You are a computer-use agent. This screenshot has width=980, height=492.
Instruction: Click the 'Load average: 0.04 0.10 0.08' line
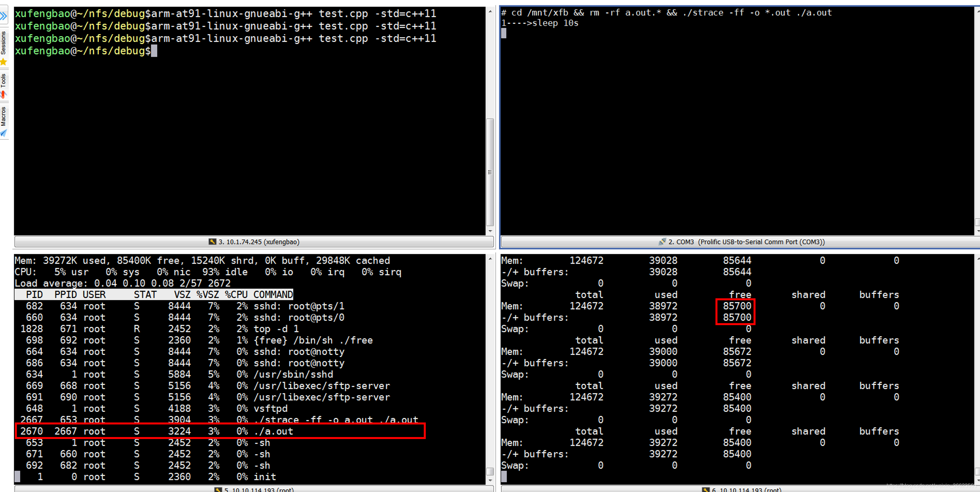(122, 283)
